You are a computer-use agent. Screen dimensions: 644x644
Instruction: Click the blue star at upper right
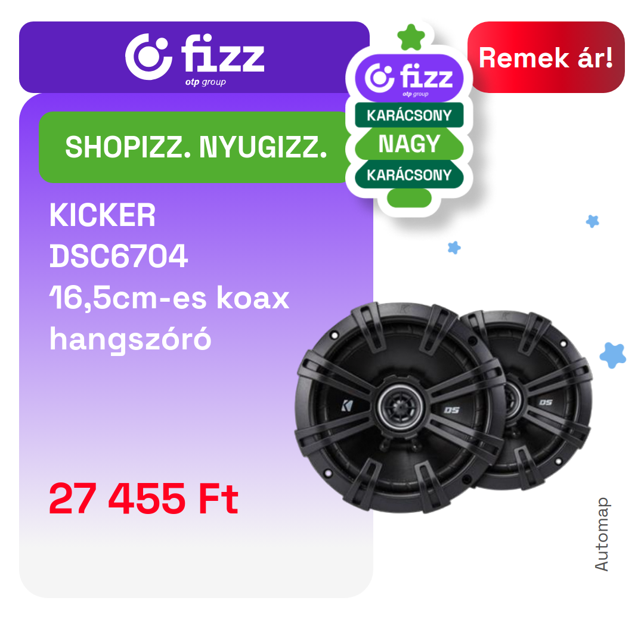592,221
